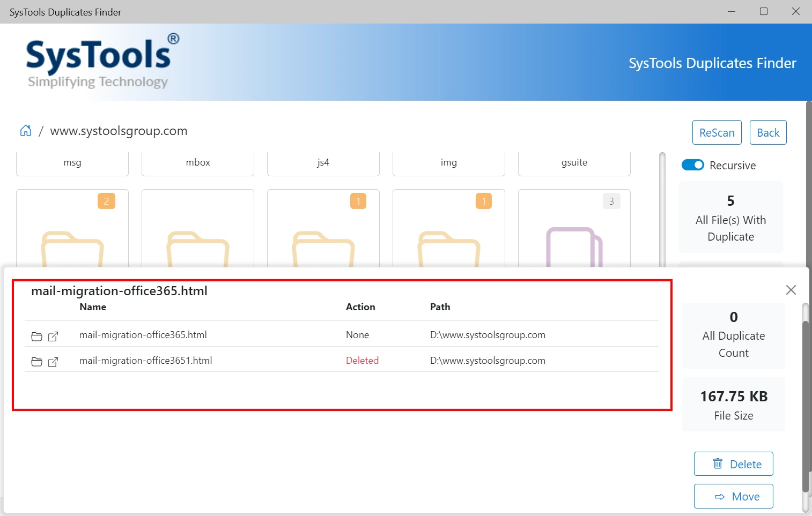Open folder of mail-migration-office3651.html row
The width and height of the screenshot is (812, 516).
tap(36, 362)
